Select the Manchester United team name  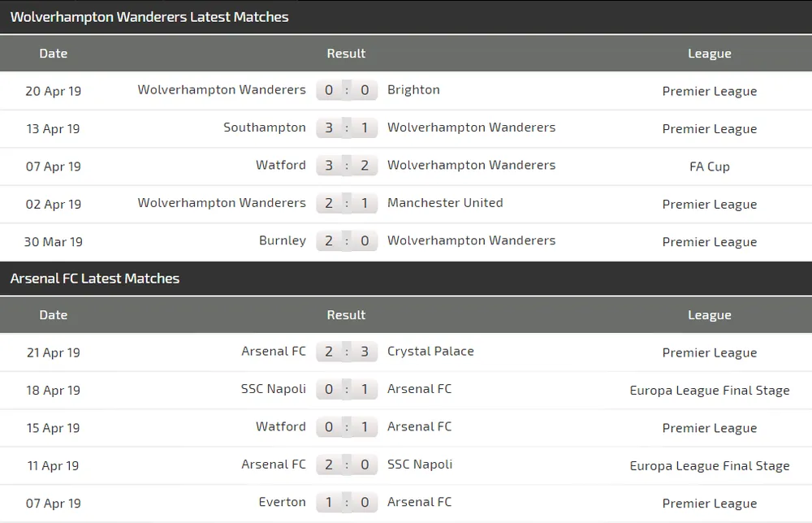click(445, 203)
